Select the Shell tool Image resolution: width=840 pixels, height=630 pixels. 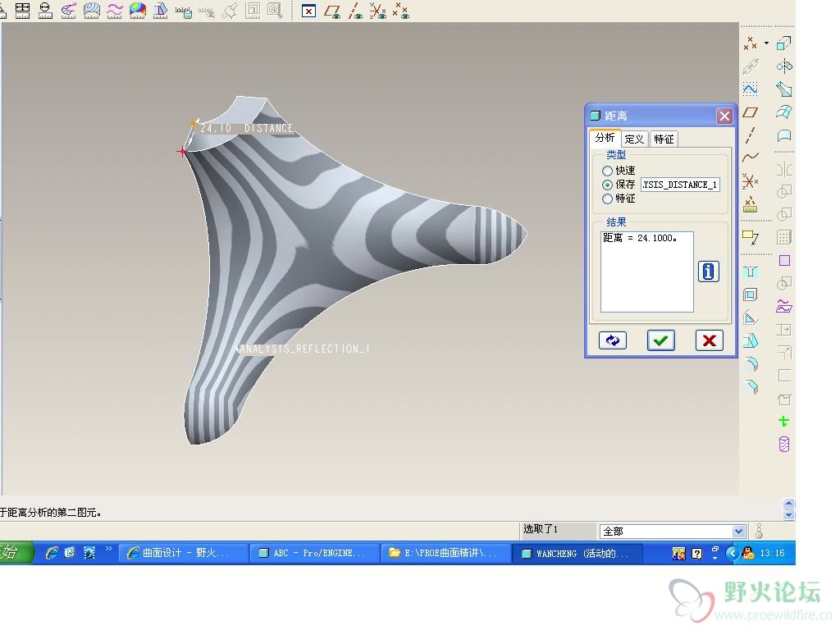click(x=750, y=294)
